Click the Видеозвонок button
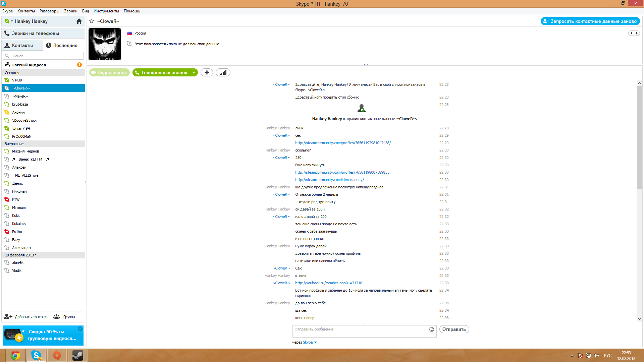This screenshot has width=644, height=362. click(109, 72)
